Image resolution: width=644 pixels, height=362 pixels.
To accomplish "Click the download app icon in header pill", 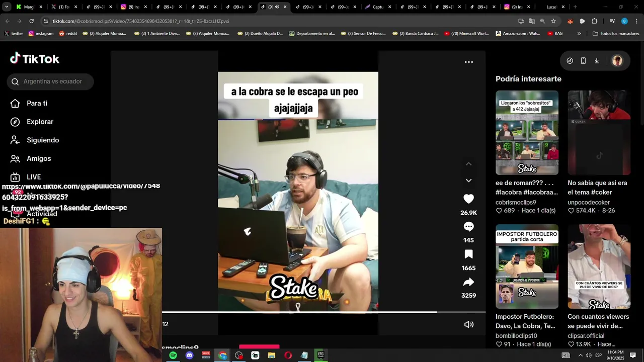I will coord(597,61).
